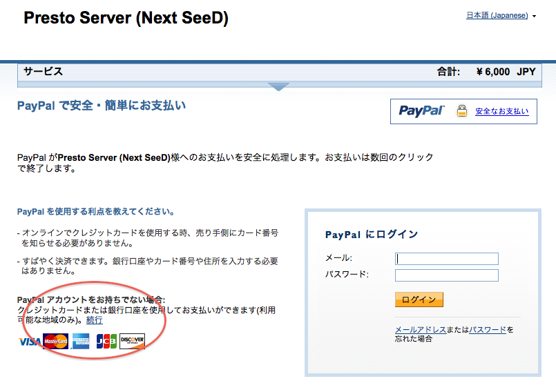This screenshot has width=556, height=392.
Task: Click the padlock security icon
Action: (x=461, y=111)
